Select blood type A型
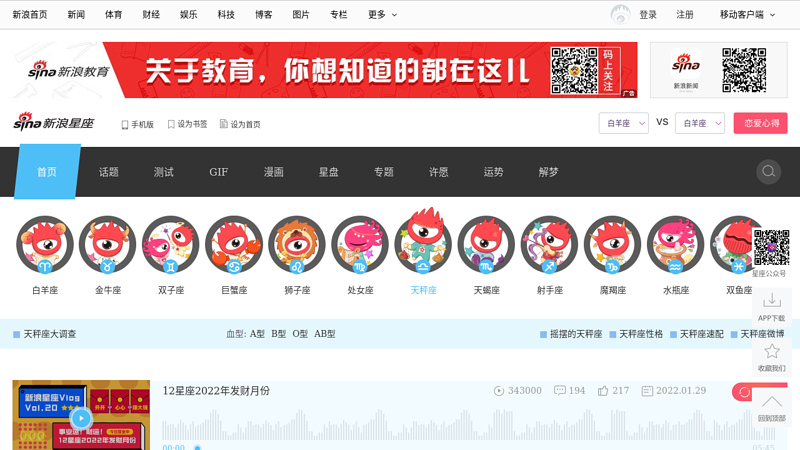 tap(257, 334)
